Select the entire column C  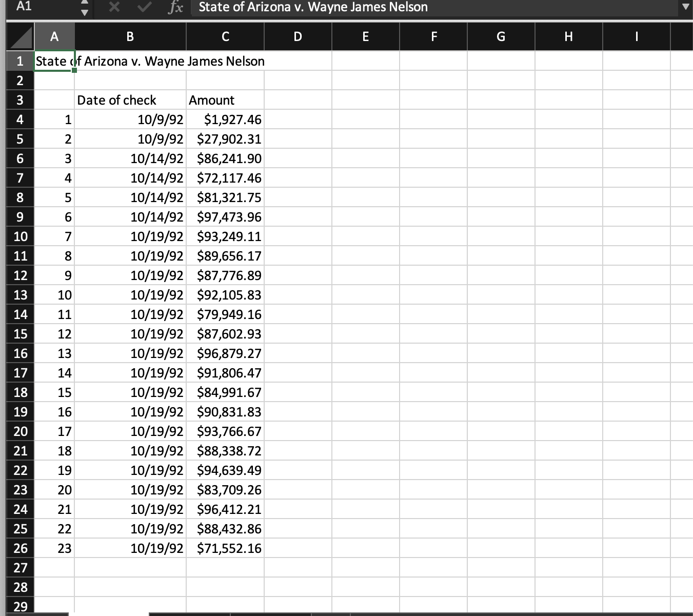[x=225, y=36]
